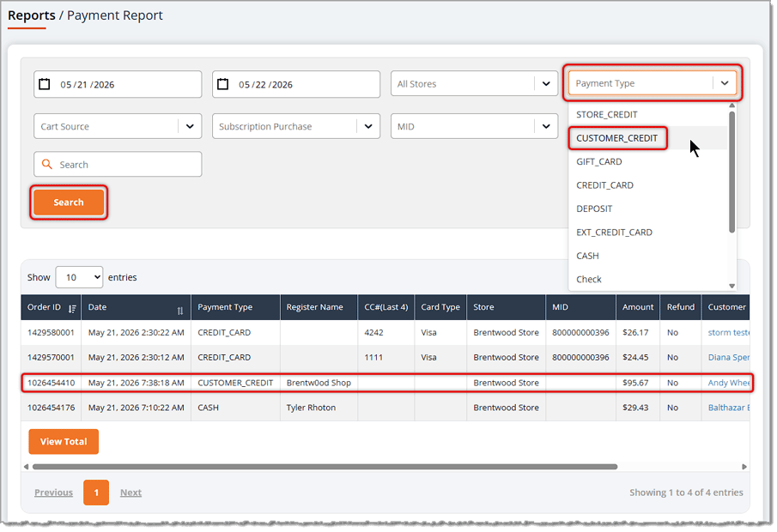The width and height of the screenshot is (777, 532).
Task: Click the Brentw0od Shop register cell
Action: [x=319, y=383]
